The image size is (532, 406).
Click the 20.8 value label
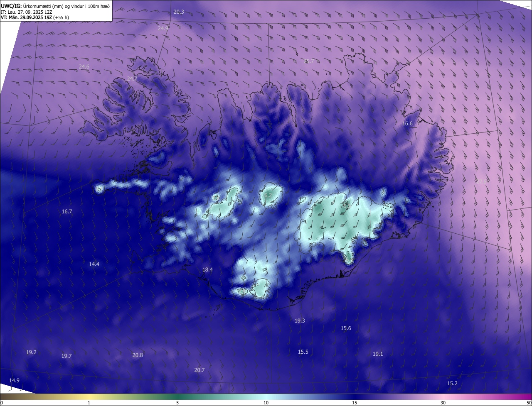138,355
